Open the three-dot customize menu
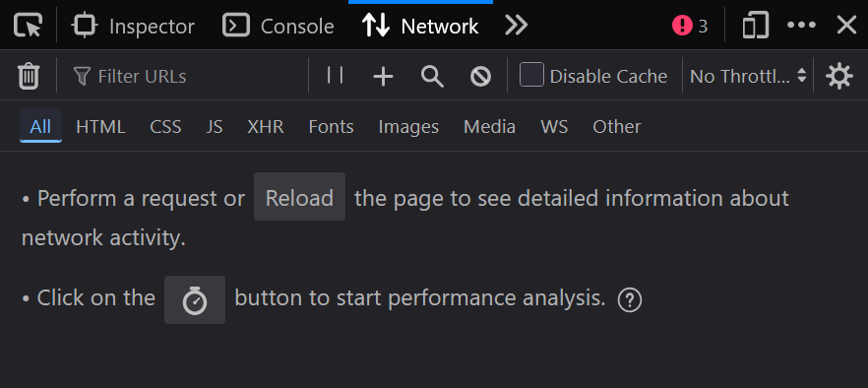The width and height of the screenshot is (868, 388). click(801, 26)
